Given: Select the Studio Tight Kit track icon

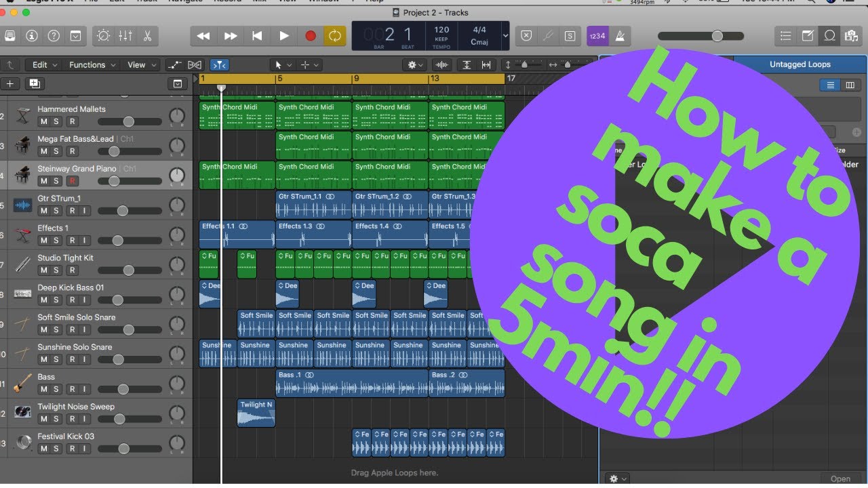Looking at the screenshot, I should 23,264.
